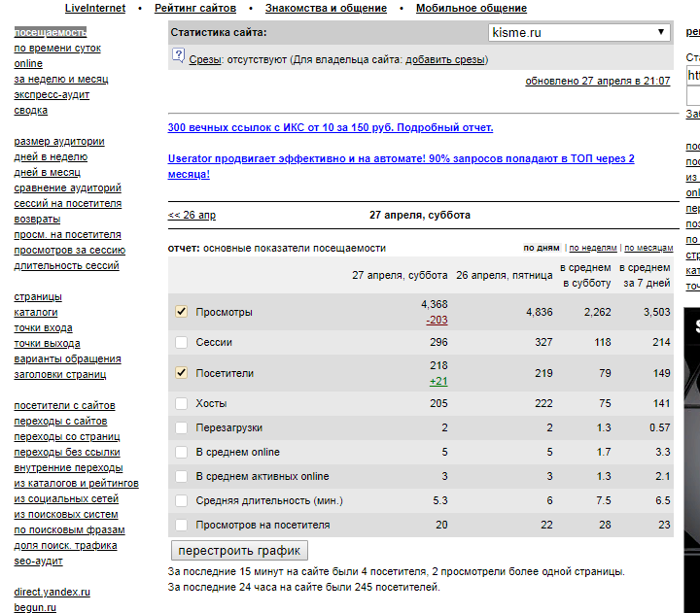Uncheck the Просмотры checkbox
This screenshot has width=700, height=613.
coord(181,312)
